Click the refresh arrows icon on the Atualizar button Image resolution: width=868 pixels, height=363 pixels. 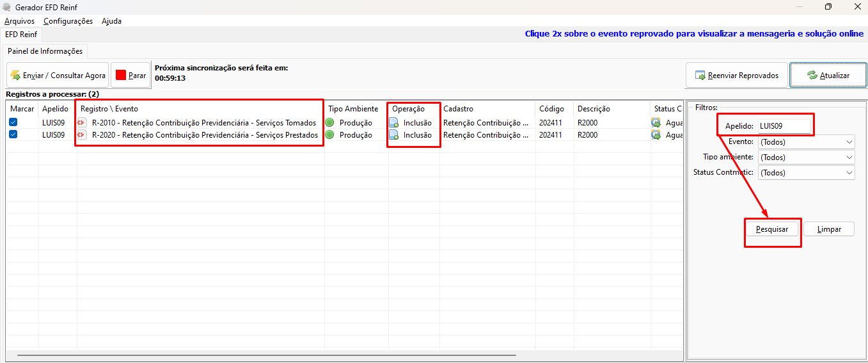tap(812, 75)
